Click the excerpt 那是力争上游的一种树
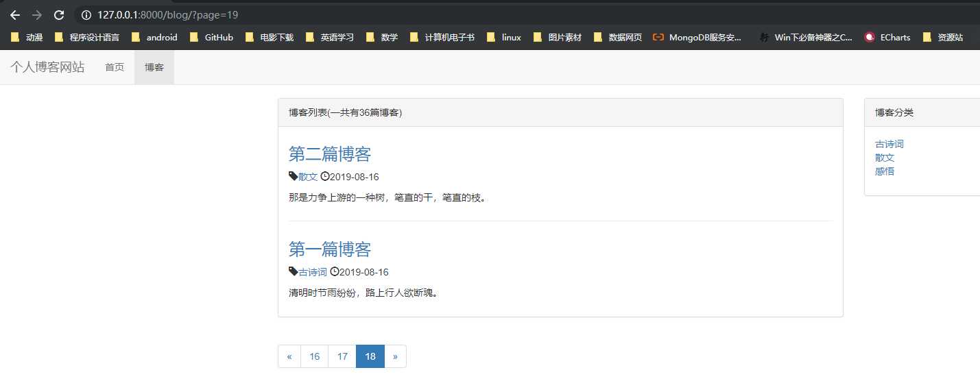 (387, 198)
